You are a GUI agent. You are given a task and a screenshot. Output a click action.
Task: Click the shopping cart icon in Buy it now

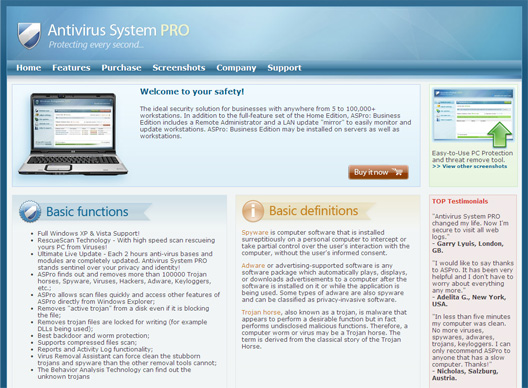point(398,172)
